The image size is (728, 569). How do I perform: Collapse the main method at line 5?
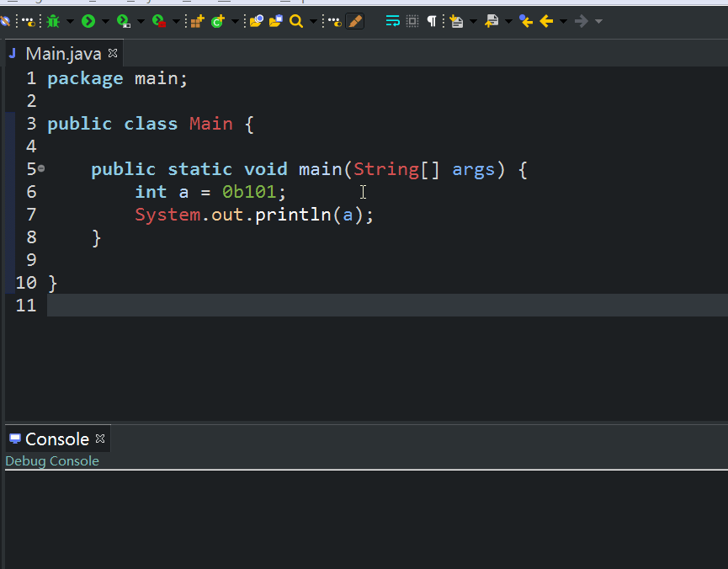pyautogui.click(x=41, y=168)
